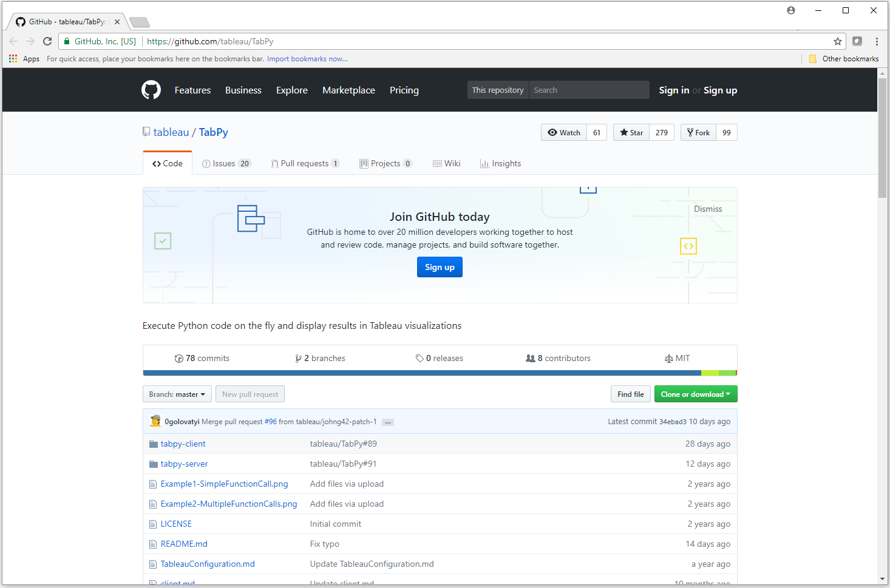The height and width of the screenshot is (588, 890).
Task: Open the tableau owner link
Action: click(x=171, y=132)
